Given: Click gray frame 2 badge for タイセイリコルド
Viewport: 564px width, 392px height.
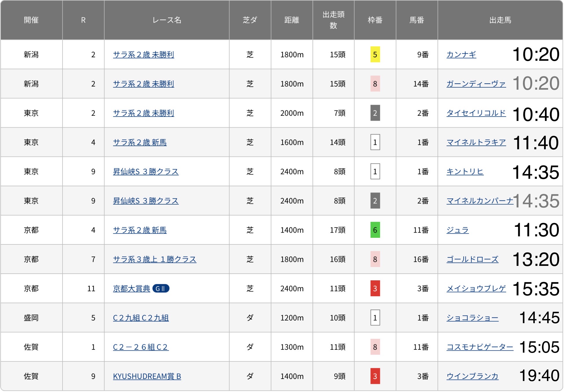Looking at the screenshot, I should click(x=375, y=113).
